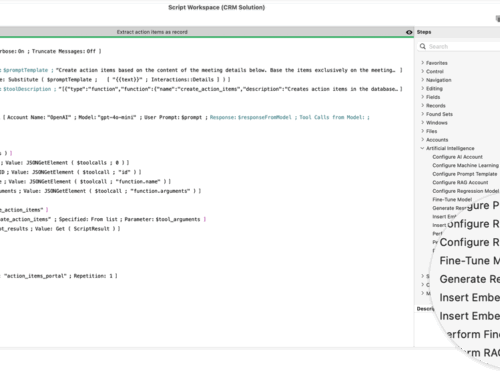Select the Configure AI Account step
The width and height of the screenshot is (500, 383).
click(x=457, y=157)
